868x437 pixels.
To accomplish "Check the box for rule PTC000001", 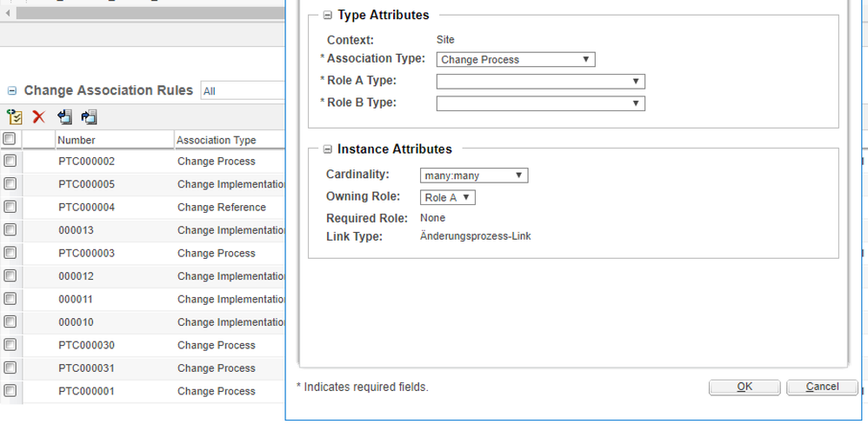I will (10, 391).
